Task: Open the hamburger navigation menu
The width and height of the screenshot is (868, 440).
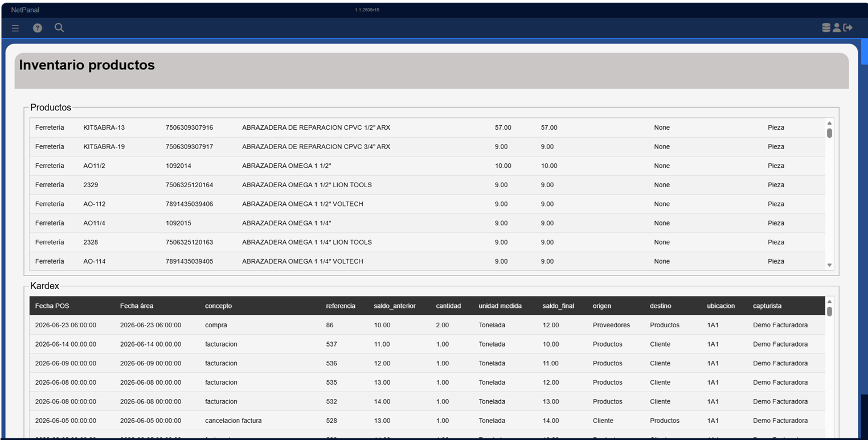Action: pyautogui.click(x=15, y=28)
